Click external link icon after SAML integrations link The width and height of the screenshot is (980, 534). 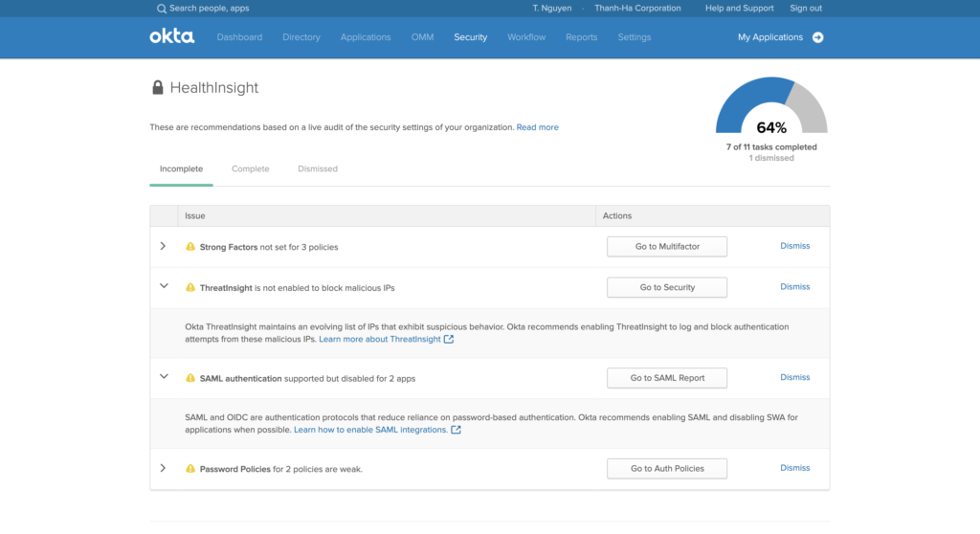[457, 430]
